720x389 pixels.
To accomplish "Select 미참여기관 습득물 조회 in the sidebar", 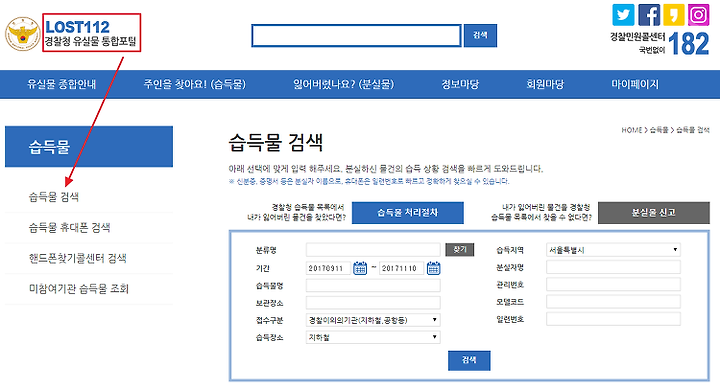I will coord(79,289).
